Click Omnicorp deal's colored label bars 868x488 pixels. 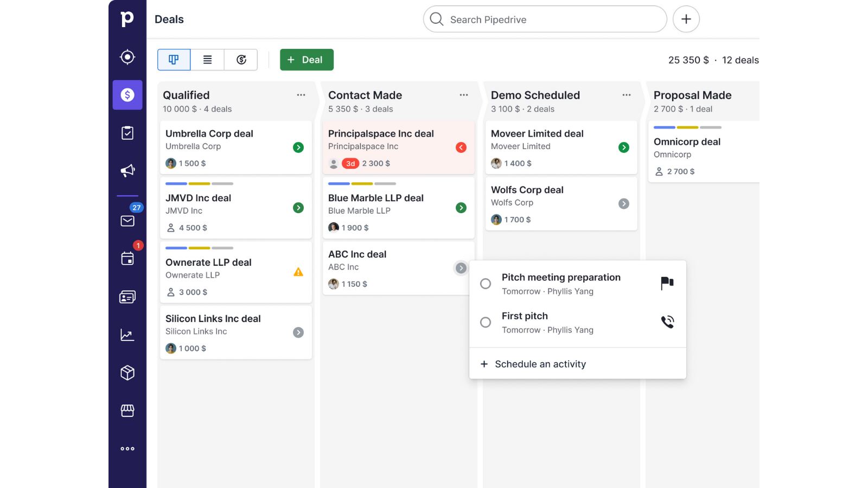click(x=687, y=127)
